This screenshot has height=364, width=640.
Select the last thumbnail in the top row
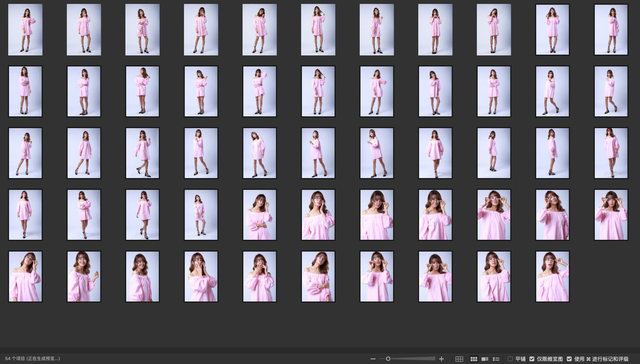611,30
